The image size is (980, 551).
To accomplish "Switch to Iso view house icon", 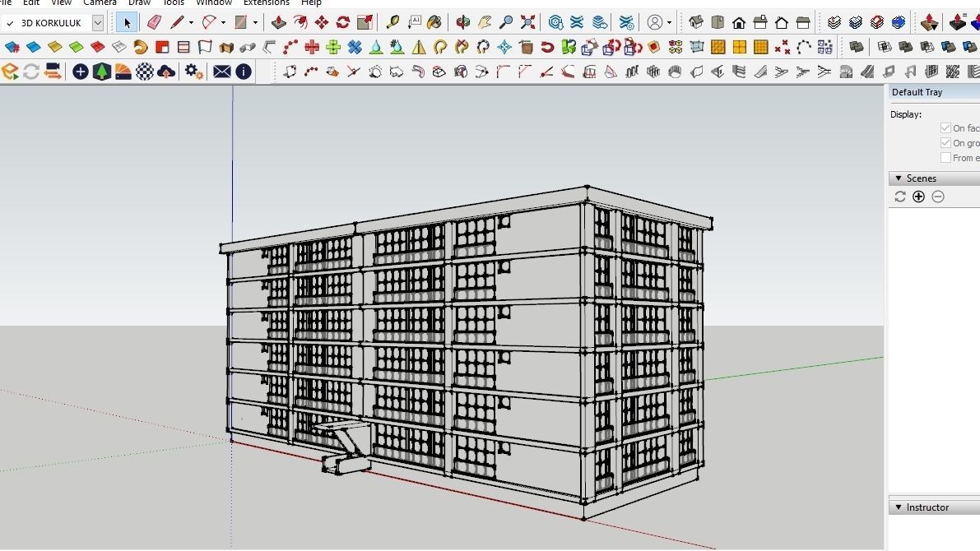I will click(x=696, y=23).
